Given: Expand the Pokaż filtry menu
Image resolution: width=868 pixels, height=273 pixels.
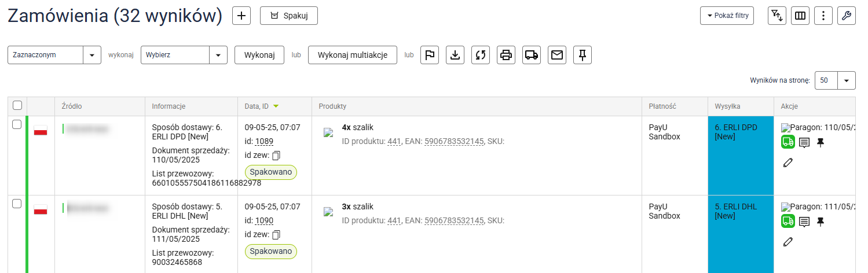Looking at the screenshot, I should (727, 16).
